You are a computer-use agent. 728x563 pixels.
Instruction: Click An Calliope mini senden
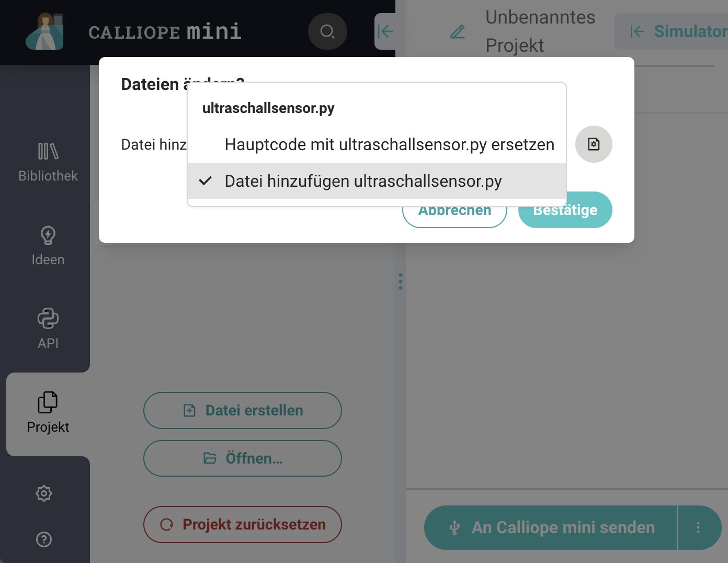[x=552, y=527]
